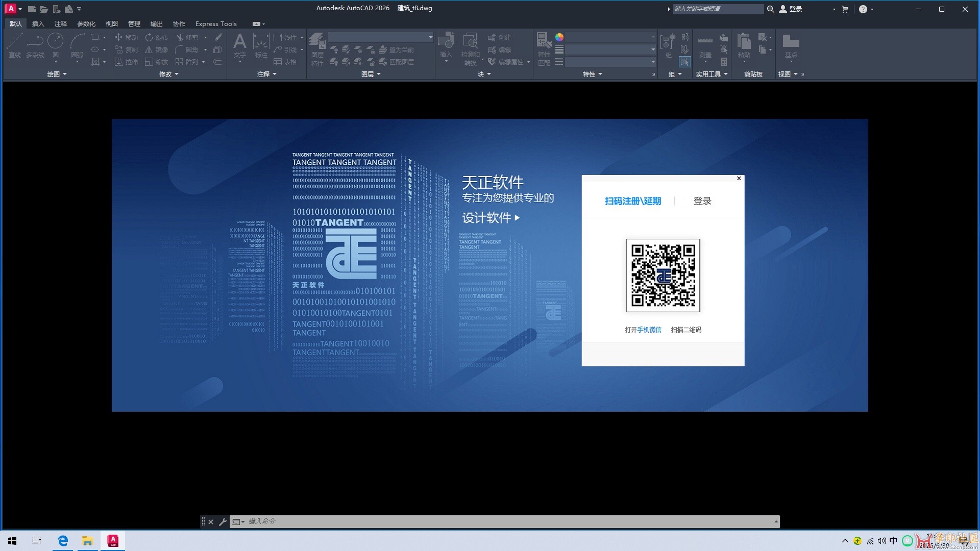Click the keyword search input field
The image size is (980, 551).
[x=718, y=9]
